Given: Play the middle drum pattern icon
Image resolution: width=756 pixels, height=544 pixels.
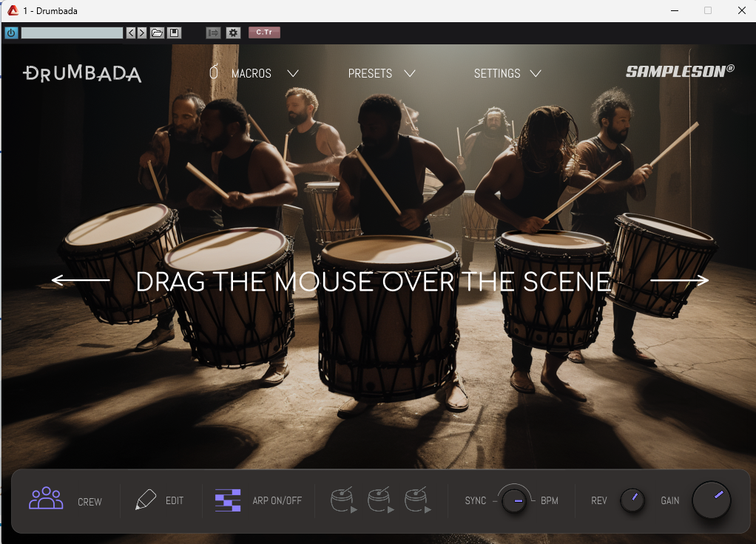Looking at the screenshot, I should pos(381,500).
